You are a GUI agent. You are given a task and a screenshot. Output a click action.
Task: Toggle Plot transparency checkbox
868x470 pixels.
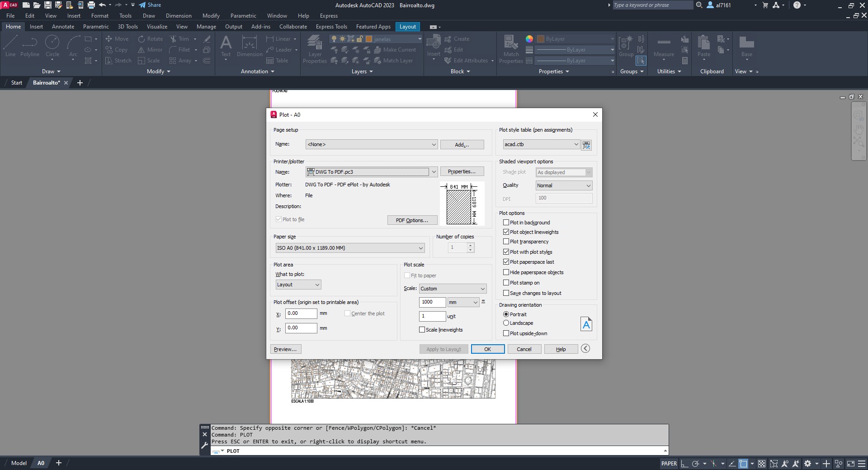[x=506, y=242]
